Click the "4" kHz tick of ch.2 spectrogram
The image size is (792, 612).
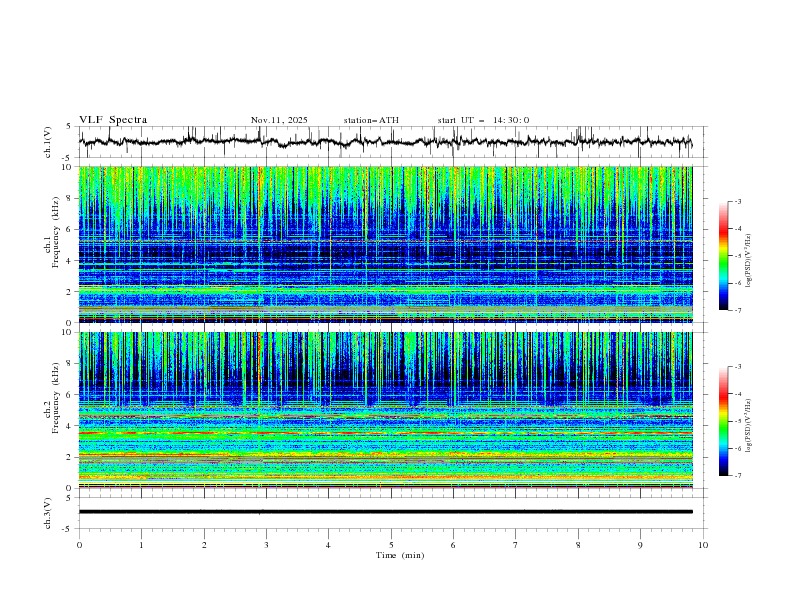[x=70, y=426]
